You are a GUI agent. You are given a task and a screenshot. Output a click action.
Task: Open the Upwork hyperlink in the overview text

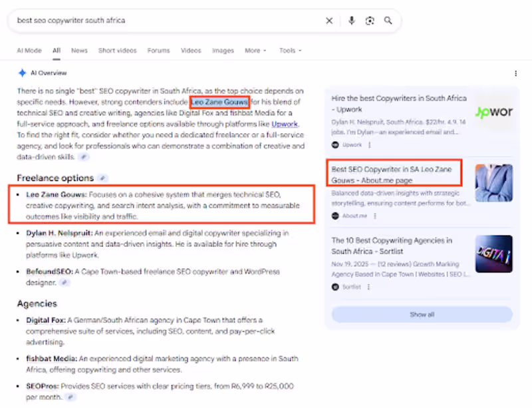click(285, 124)
